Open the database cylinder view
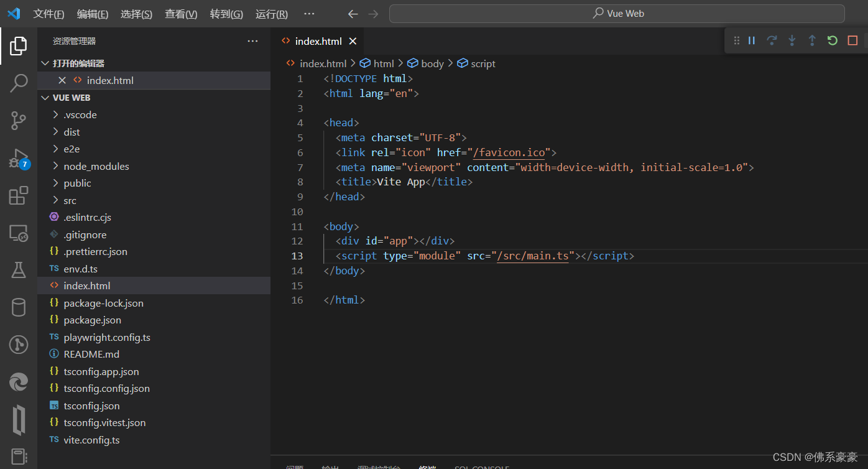Viewport: 868px width, 469px height. pos(19,307)
